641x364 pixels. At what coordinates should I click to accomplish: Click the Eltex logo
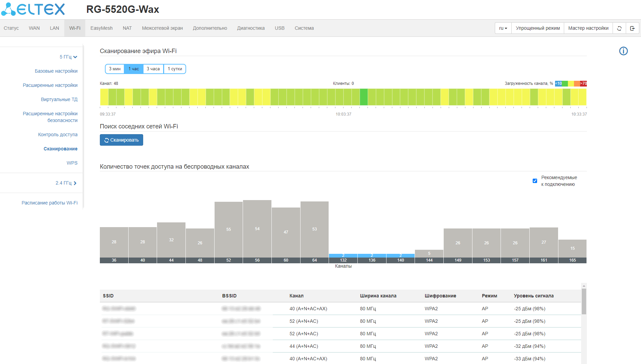click(33, 9)
